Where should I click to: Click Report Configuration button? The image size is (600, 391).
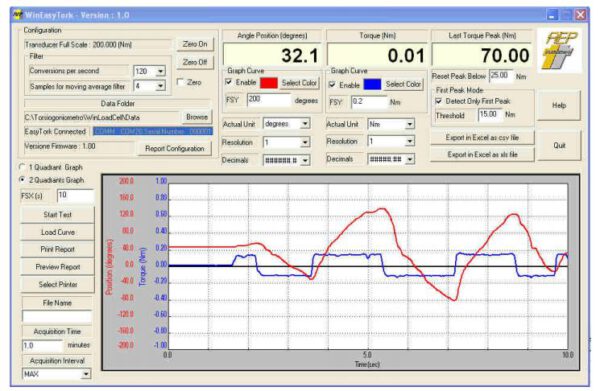pyautogui.click(x=174, y=148)
